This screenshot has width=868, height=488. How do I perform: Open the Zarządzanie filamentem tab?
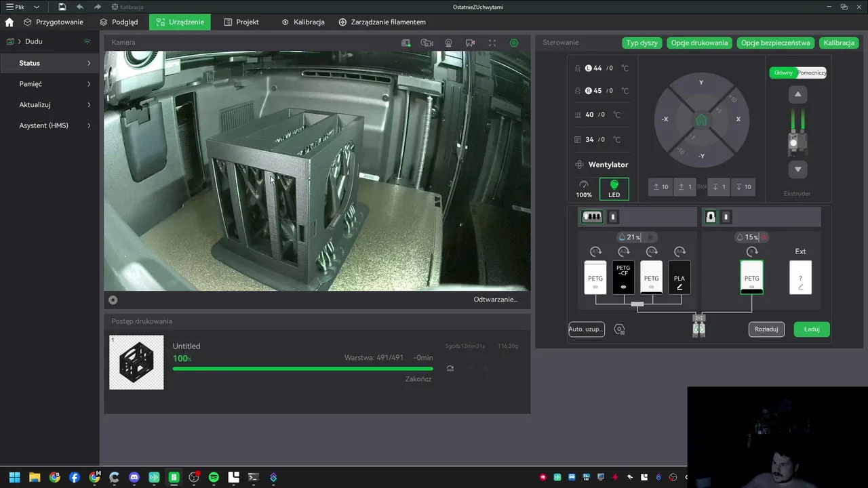[x=382, y=22]
